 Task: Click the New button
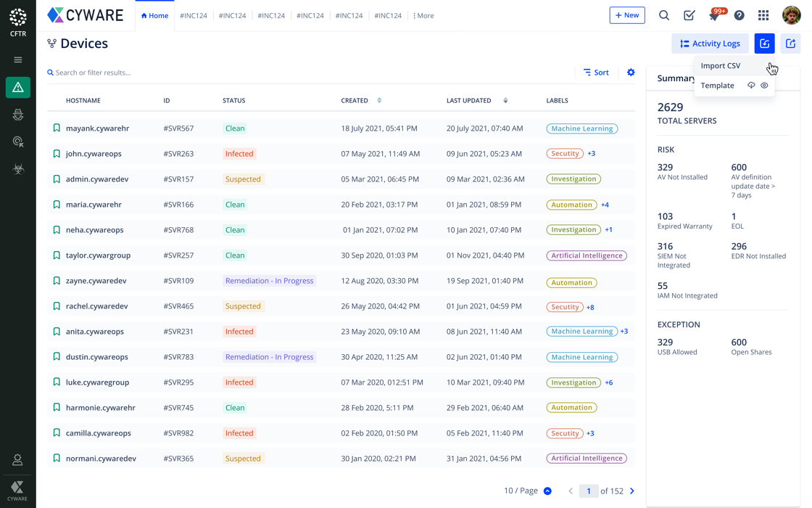pos(626,15)
